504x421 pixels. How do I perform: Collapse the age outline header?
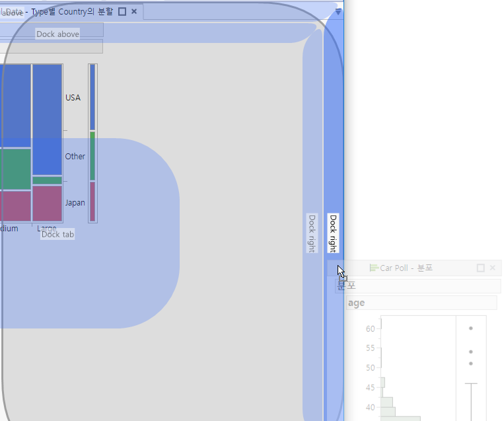tap(421, 303)
